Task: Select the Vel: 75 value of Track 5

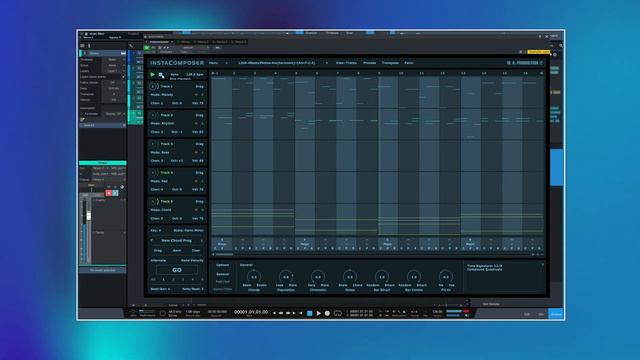Action: point(198,218)
